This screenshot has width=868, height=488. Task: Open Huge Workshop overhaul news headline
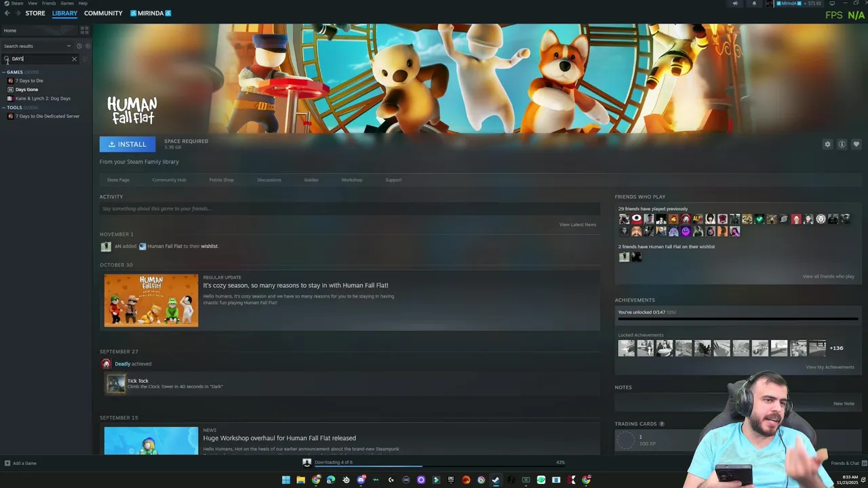[x=279, y=439]
